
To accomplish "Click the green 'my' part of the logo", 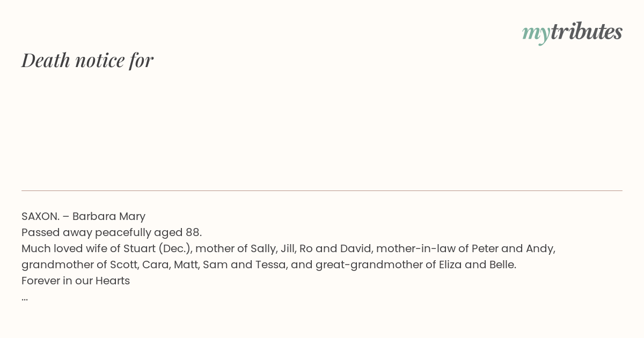I will pos(536,34).
